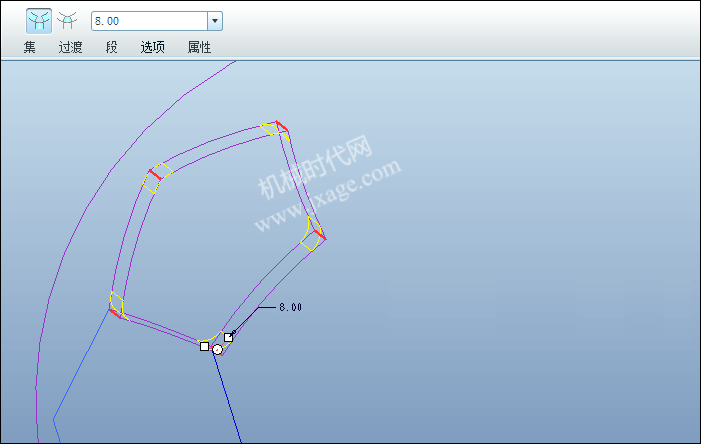The height and width of the screenshot is (444, 701).
Task: Click the 8.00 dimension label in viewport
Action: [291, 307]
